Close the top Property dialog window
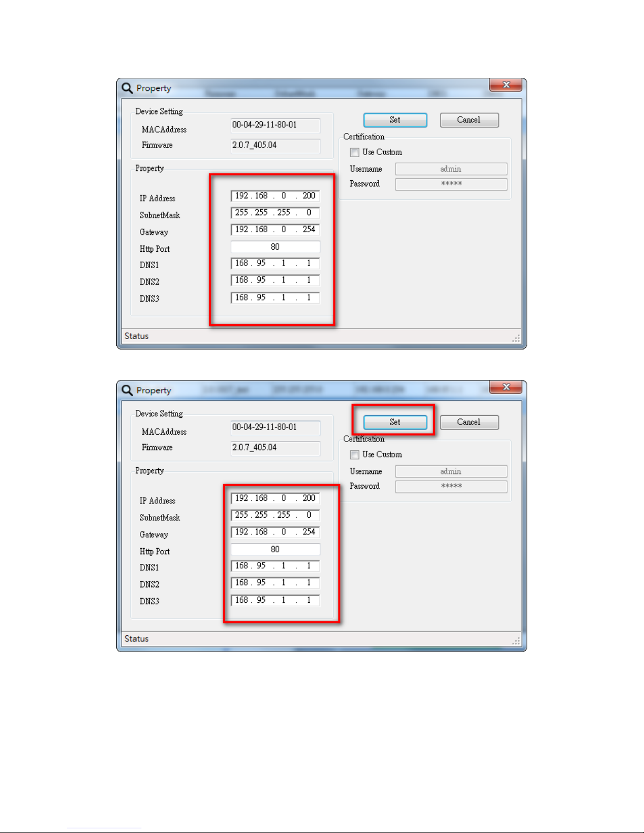Screen dimensions: 644x833 pos(506,85)
